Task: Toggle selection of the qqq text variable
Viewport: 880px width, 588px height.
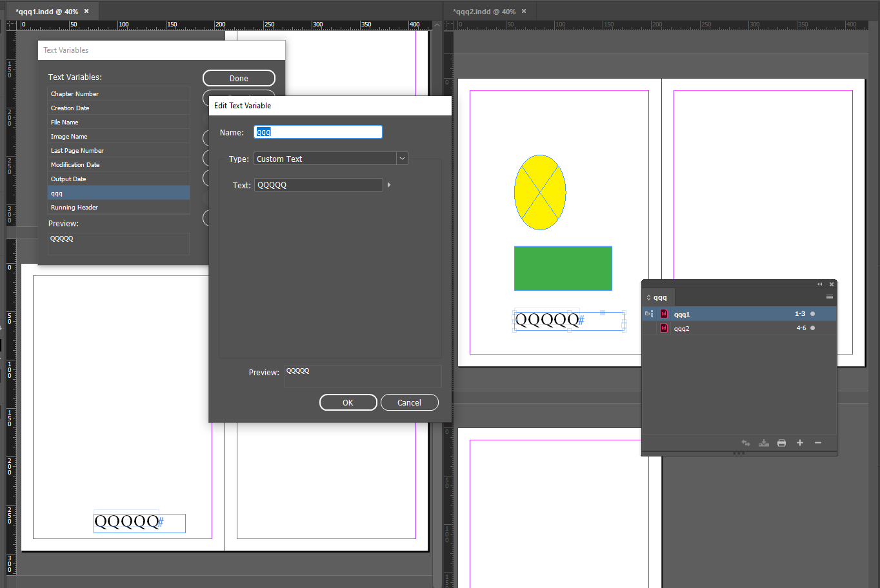Action: (119, 192)
